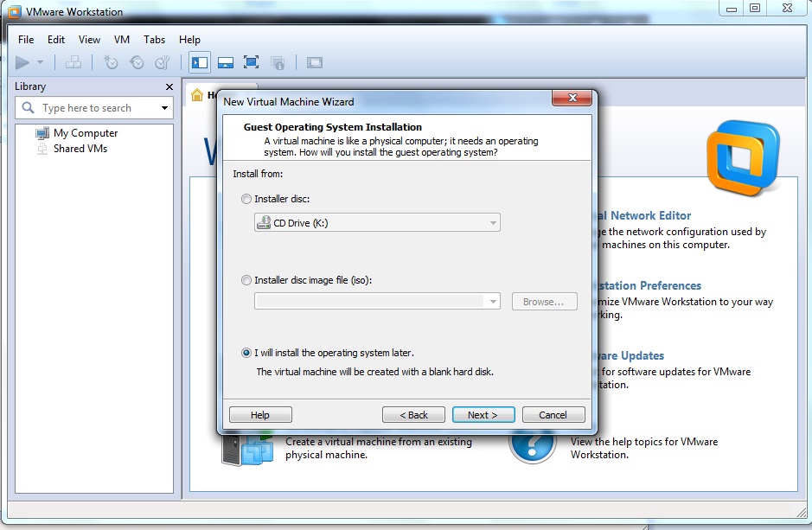
Task: Click the Enter Full Screen icon
Action: 251,61
